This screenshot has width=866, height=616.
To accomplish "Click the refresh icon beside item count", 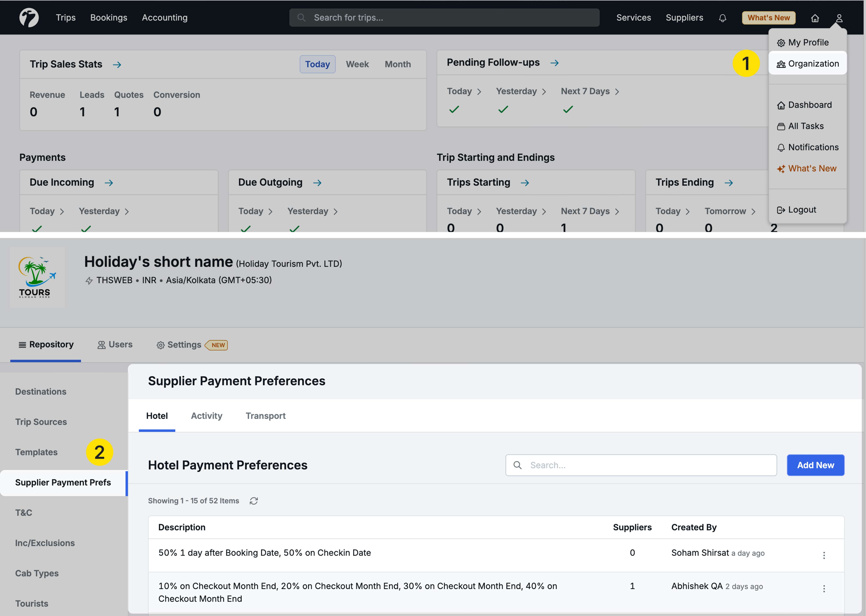I will pos(253,501).
